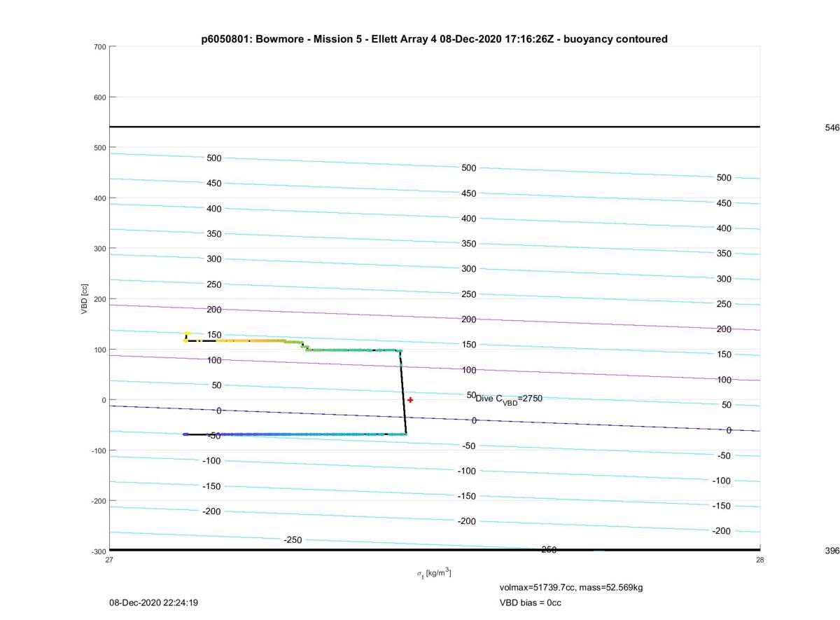This screenshot has height=620, width=840.
Task: Click the thick black horizontal line near 546
Action: [435, 127]
